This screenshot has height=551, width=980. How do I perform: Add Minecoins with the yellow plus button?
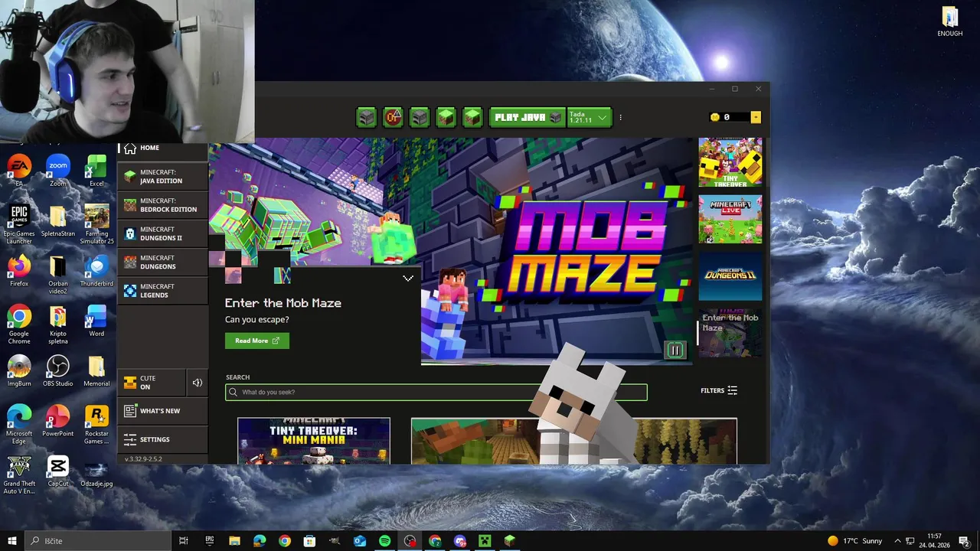pos(756,117)
